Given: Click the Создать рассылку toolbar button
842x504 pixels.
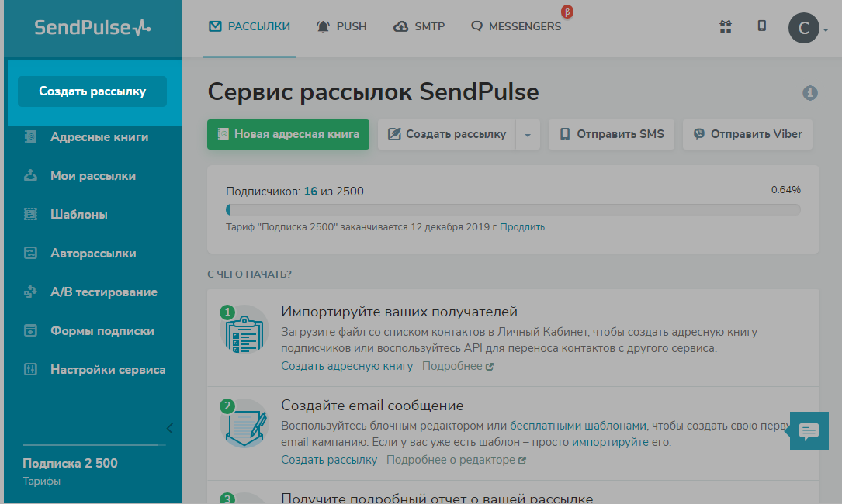Looking at the screenshot, I should pos(447,134).
